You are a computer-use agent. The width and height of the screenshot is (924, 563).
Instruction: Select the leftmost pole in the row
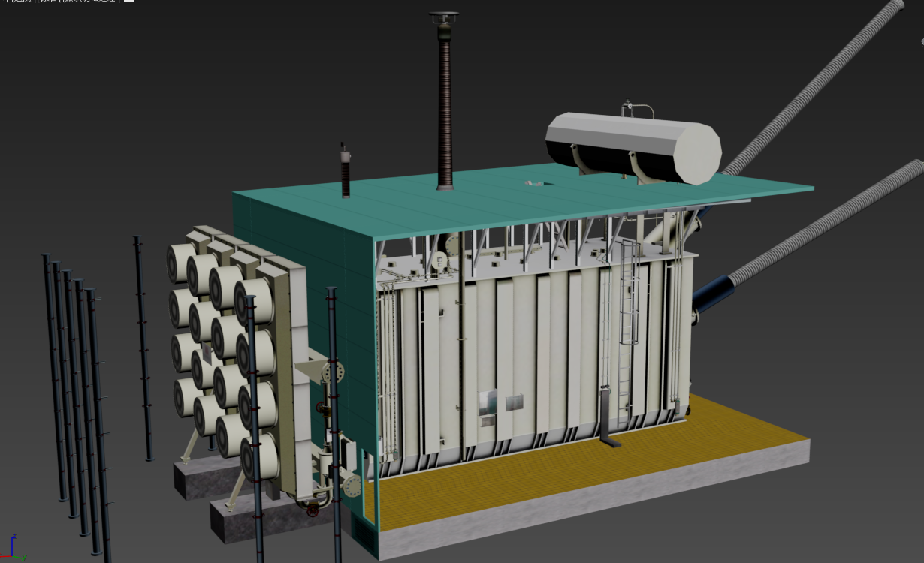point(53,375)
